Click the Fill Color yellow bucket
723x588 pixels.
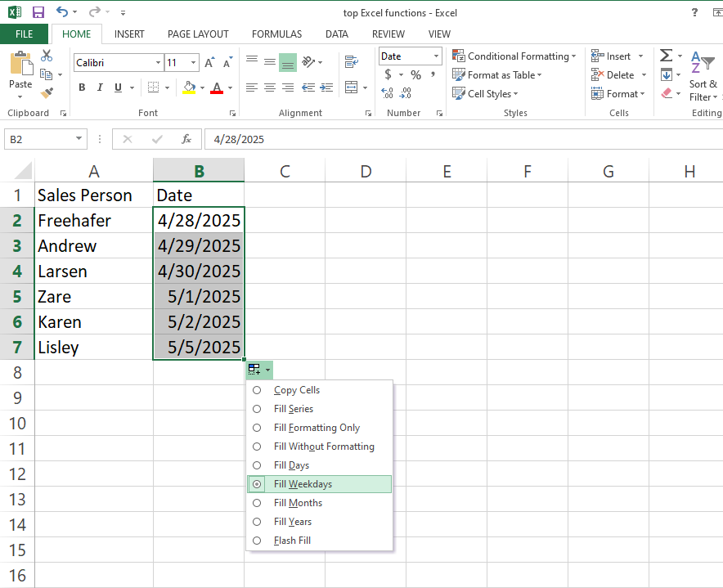[189, 88]
